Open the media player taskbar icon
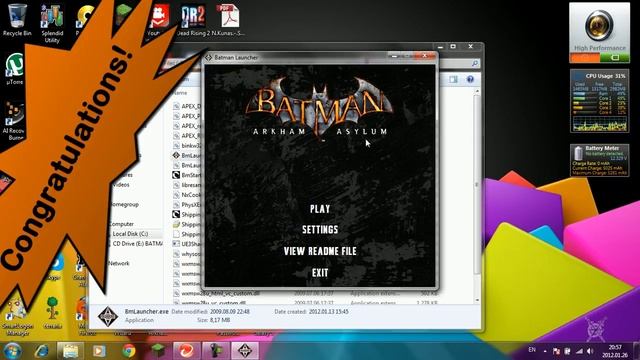The height and width of the screenshot is (360, 640). point(99,351)
